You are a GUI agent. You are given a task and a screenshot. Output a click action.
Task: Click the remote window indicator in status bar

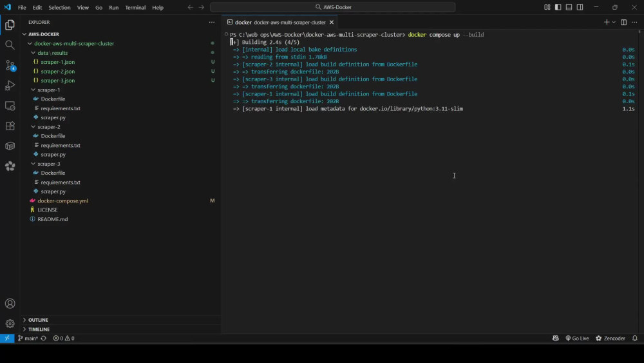7,338
